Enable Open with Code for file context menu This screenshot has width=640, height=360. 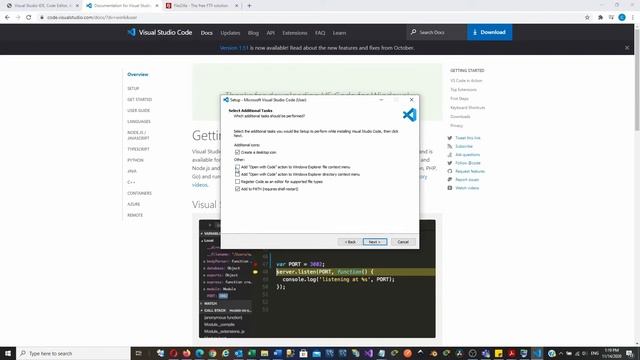(237, 167)
